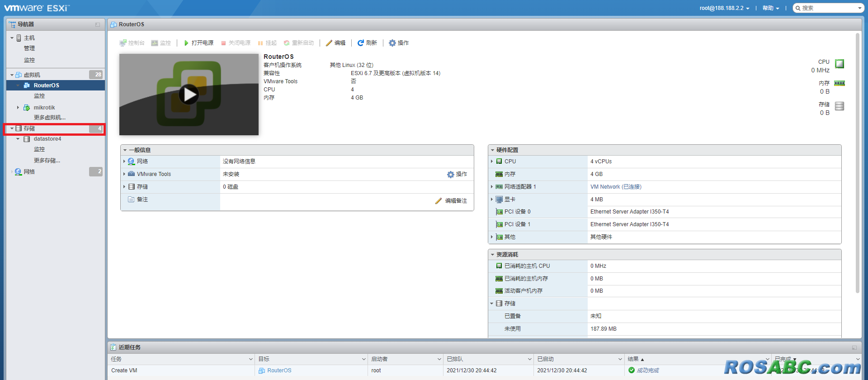Open 更多存储... more storage link
Image resolution: width=868 pixels, height=380 pixels.
coord(47,161)
